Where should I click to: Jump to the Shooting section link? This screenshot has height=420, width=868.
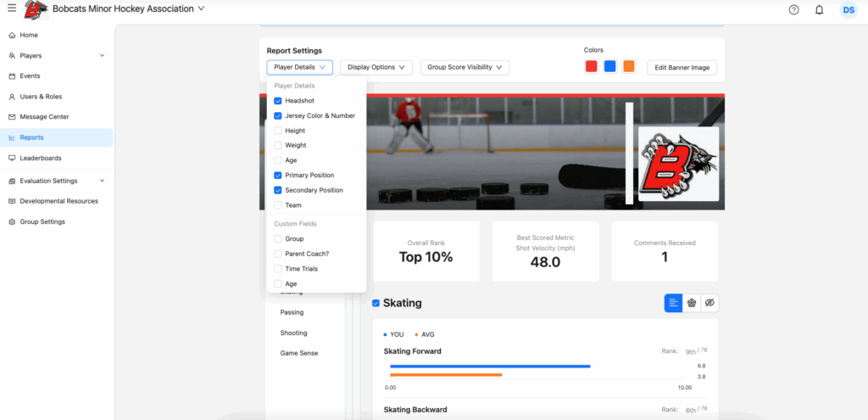click(294, 333)
